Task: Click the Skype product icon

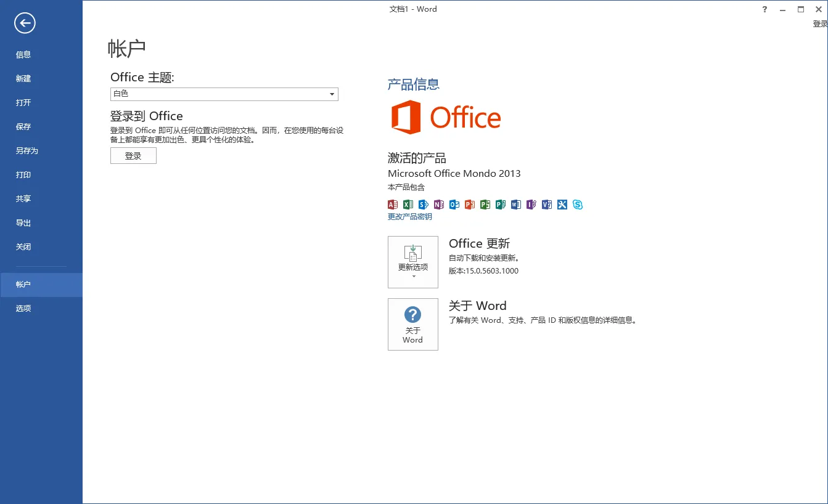Action: click(x=578, y=205)
